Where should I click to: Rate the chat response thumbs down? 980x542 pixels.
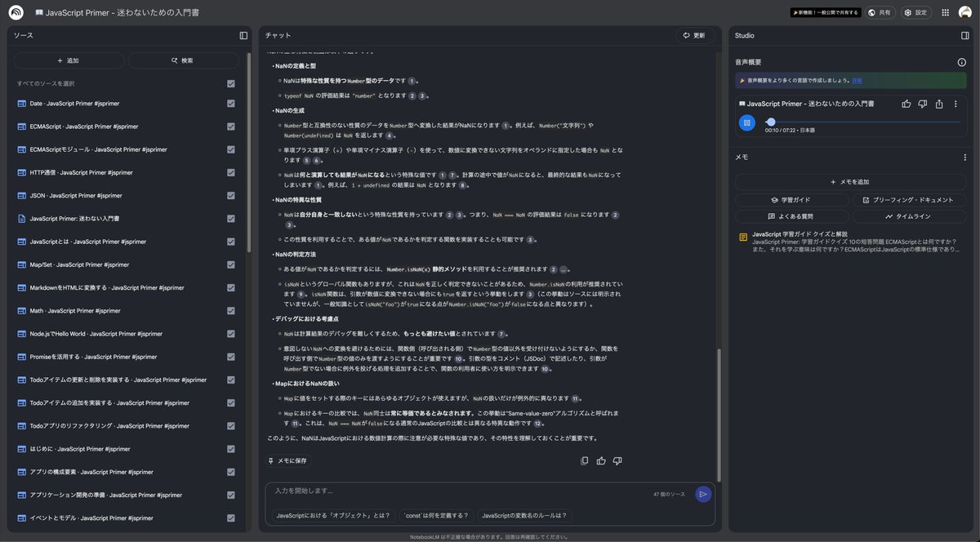pos(617,460)
